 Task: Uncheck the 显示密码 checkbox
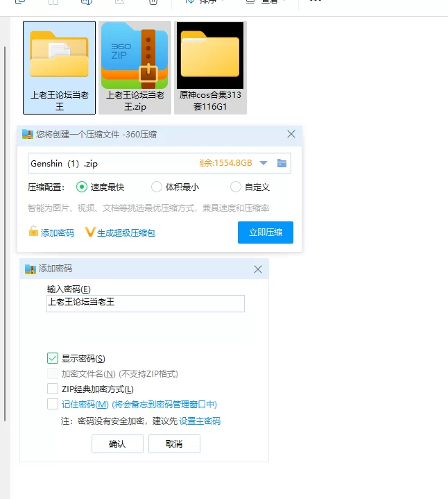click(x=53, y=358)
